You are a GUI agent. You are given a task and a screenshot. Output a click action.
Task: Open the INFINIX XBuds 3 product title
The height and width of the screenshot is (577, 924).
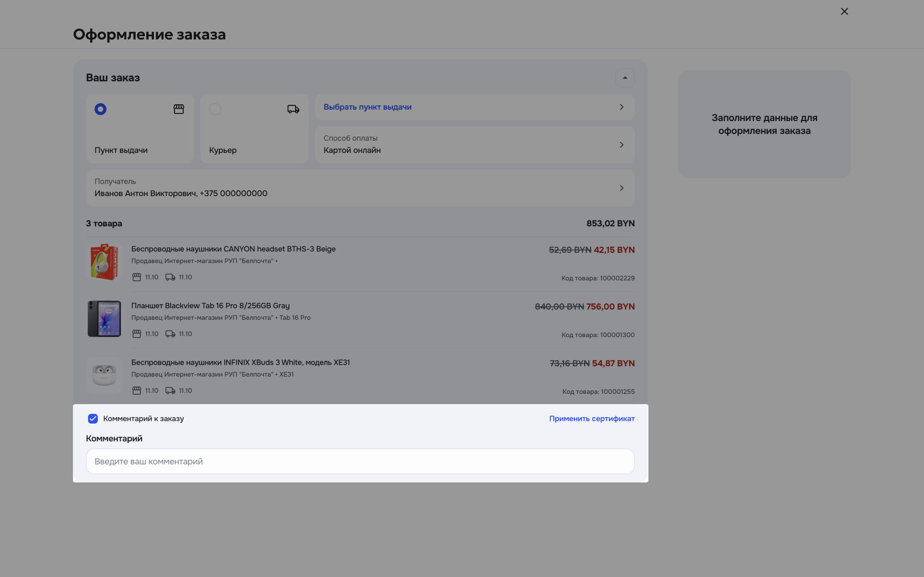(240, 363)
